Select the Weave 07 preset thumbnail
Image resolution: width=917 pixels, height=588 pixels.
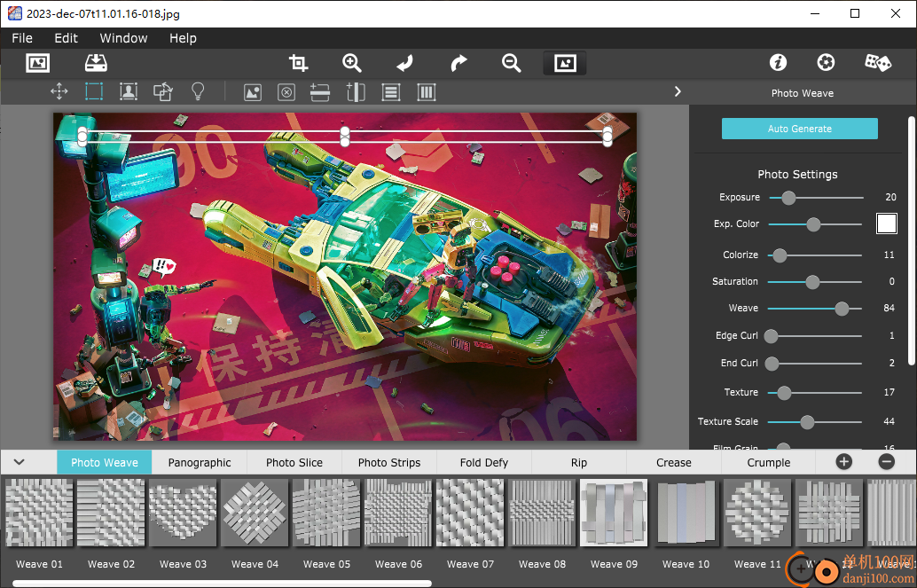(x=470, y=513)
